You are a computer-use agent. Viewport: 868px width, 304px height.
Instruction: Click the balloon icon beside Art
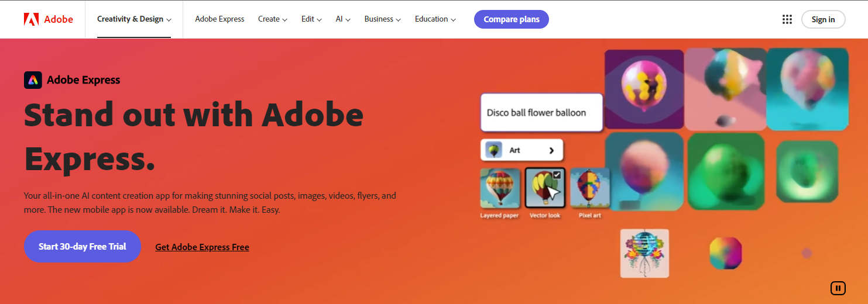click(494, 150)
